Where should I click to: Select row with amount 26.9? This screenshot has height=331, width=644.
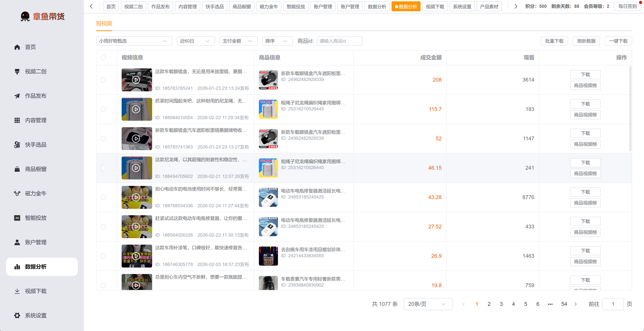103,256
